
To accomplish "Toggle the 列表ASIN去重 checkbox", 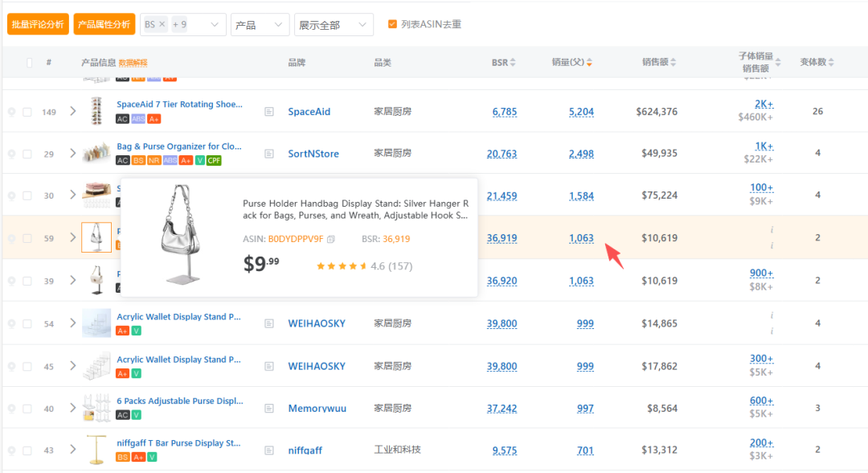I will tap(392, 24).
